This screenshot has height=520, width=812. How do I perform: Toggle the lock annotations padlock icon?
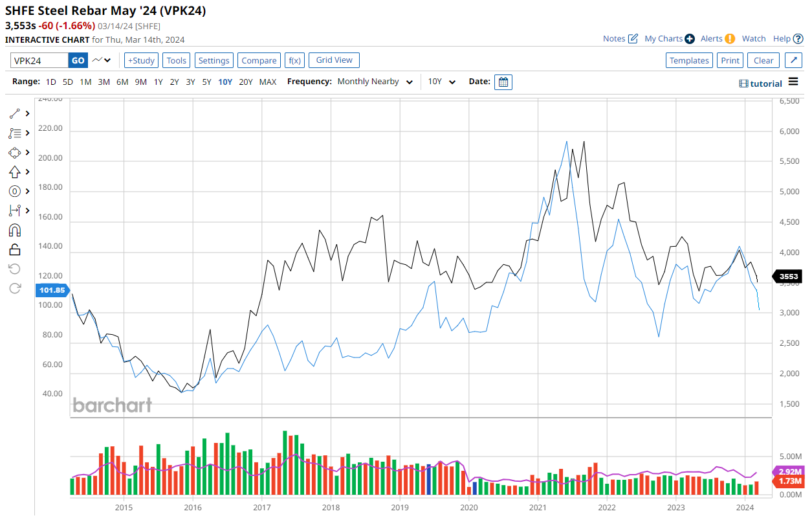15,249
